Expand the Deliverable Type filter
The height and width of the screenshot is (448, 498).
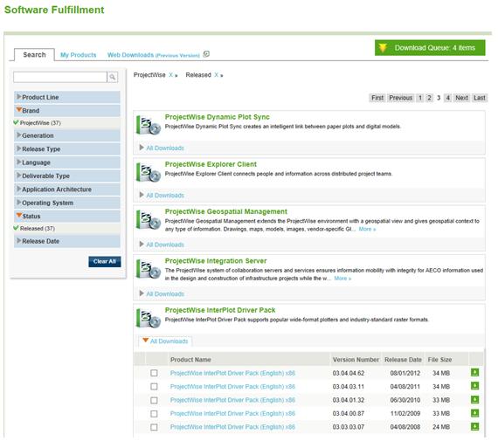(x=67, y=176)
